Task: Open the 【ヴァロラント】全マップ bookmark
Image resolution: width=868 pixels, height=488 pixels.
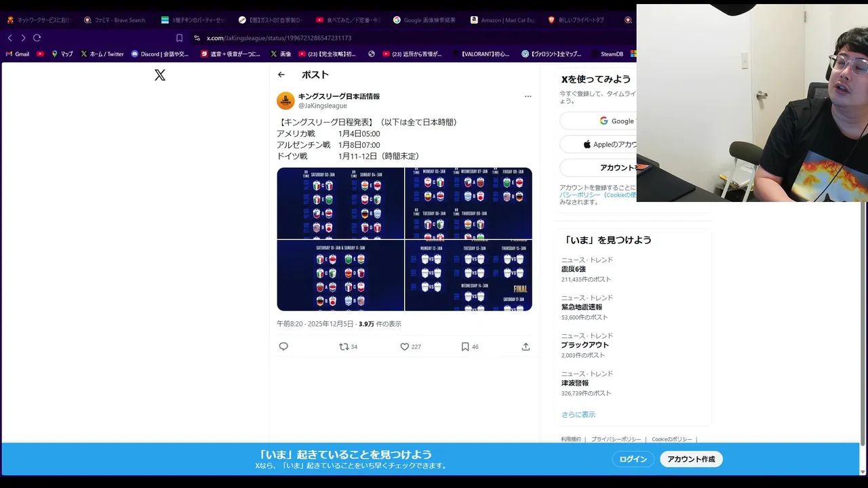Action: click(x=551, y=54)
